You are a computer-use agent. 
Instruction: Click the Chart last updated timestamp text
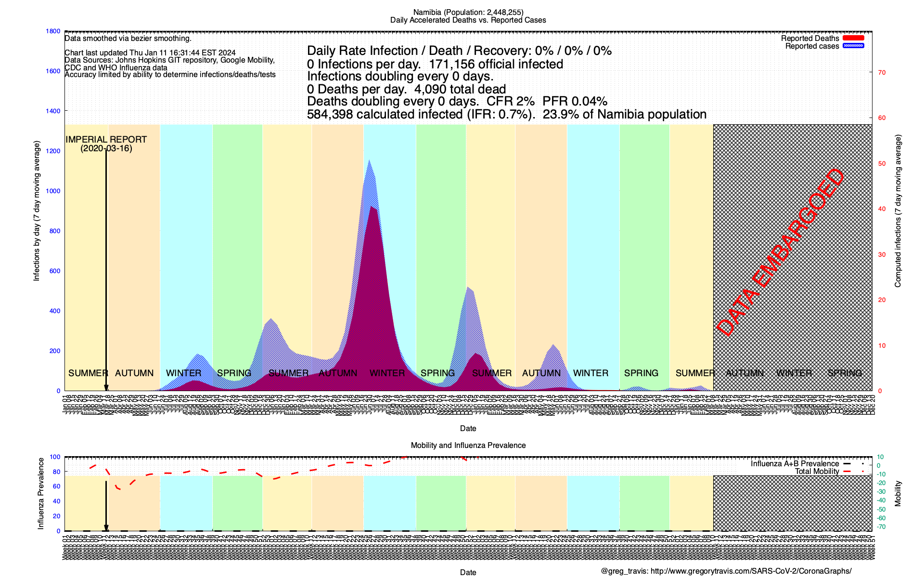[x=150, y=53]
